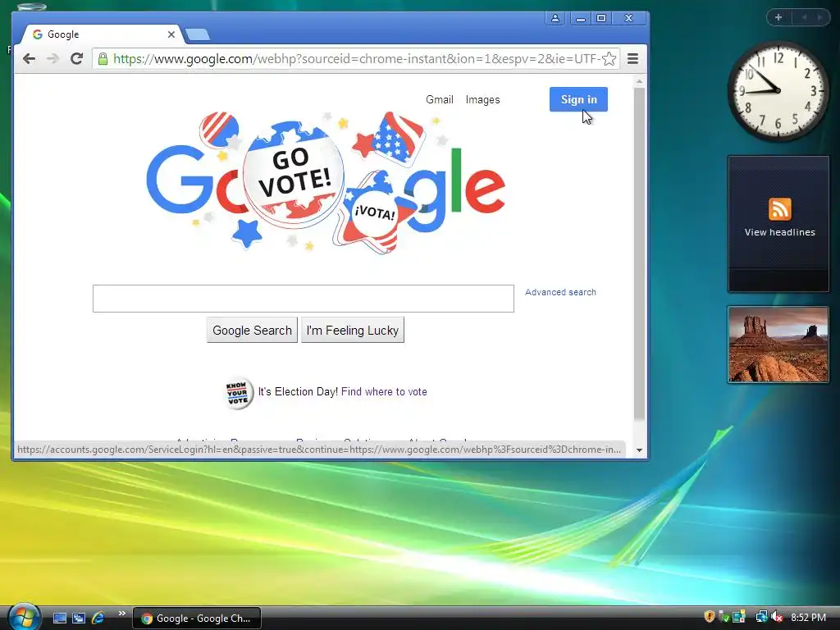The width and height of the screenshot is (840, 630).
Task: Open Images link
Action: click(482, 99)
